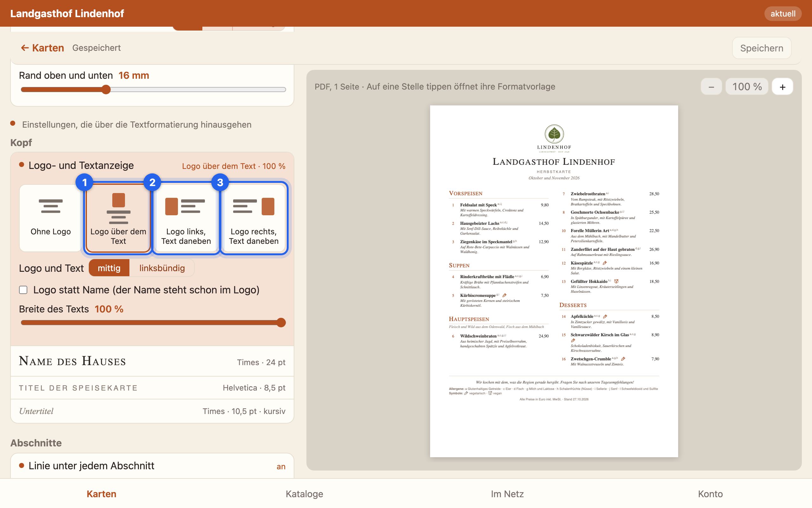Set Logo und Text to 'linksbündig'
The image size is (812, 508).
pyautogui.click(x=162, y=268)
